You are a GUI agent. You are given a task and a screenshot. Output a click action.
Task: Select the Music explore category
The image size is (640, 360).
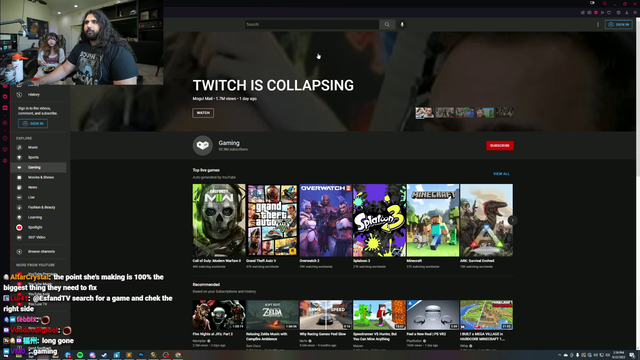pyautogui.click(x=38, y=147)
